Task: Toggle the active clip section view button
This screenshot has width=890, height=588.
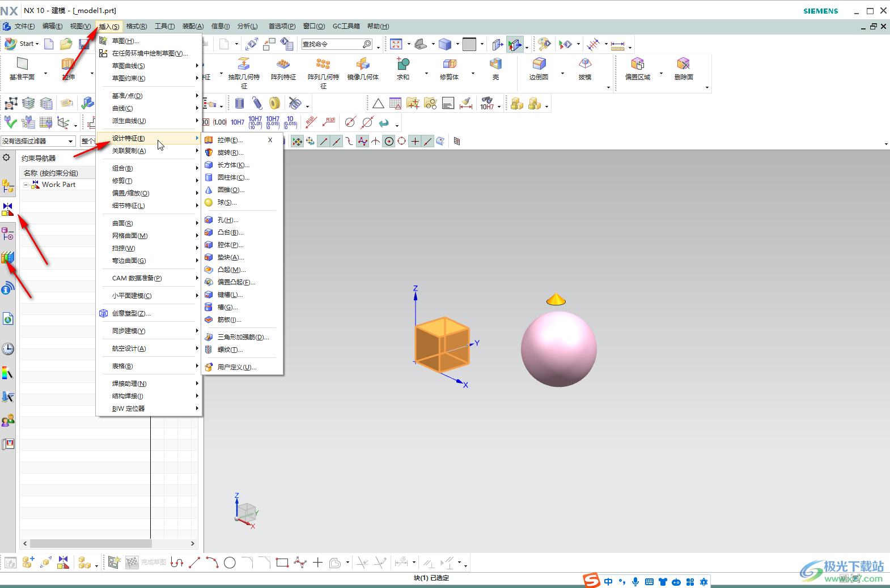Action: [x=515, y=44]
